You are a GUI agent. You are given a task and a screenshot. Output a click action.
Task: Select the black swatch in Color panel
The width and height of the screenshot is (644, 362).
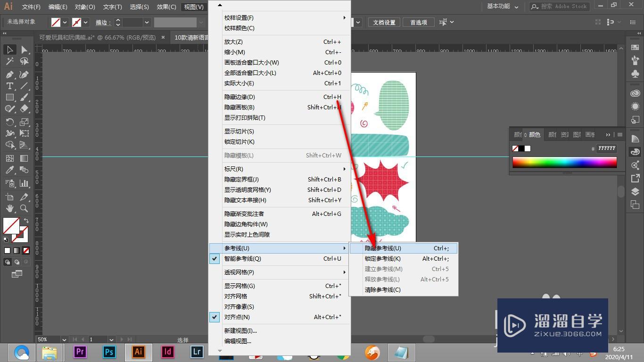tap(521, 148)
